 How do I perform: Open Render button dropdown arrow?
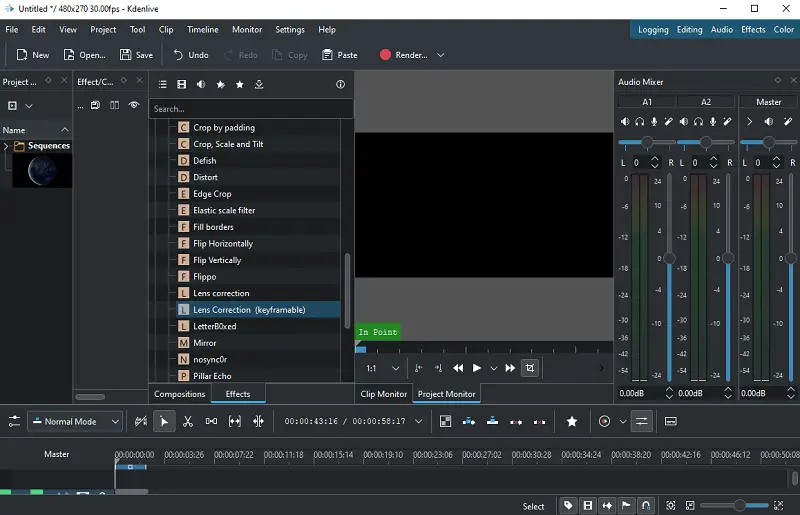pyautogui.click(x=440, y=55)
